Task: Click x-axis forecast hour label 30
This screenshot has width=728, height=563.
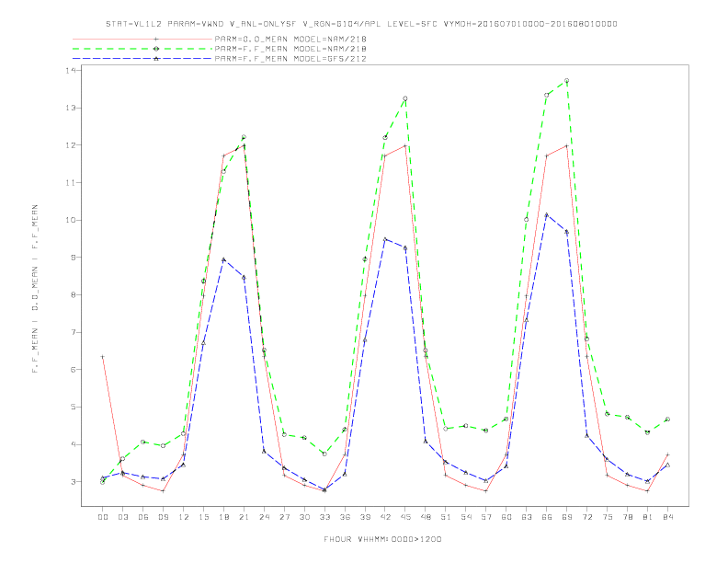Action: (x=304, y=517)
